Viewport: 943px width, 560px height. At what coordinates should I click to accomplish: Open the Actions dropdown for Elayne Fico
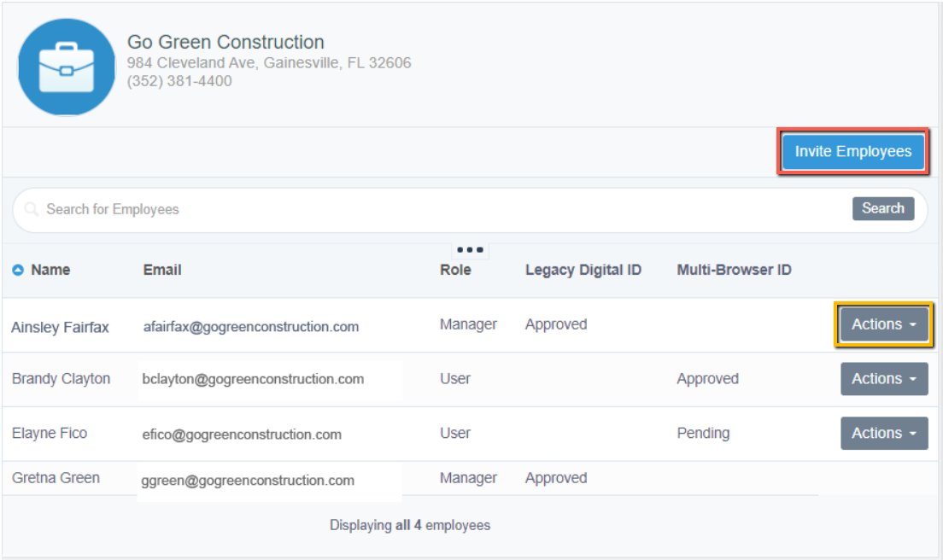click(x=883, y=434)
